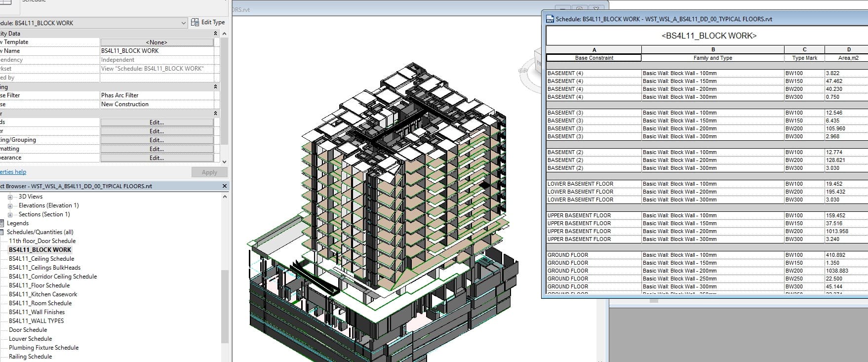Select BS4L11_Room Schedule
The image size is (868, 362).
pyautogui.click(x=40, y=303)
